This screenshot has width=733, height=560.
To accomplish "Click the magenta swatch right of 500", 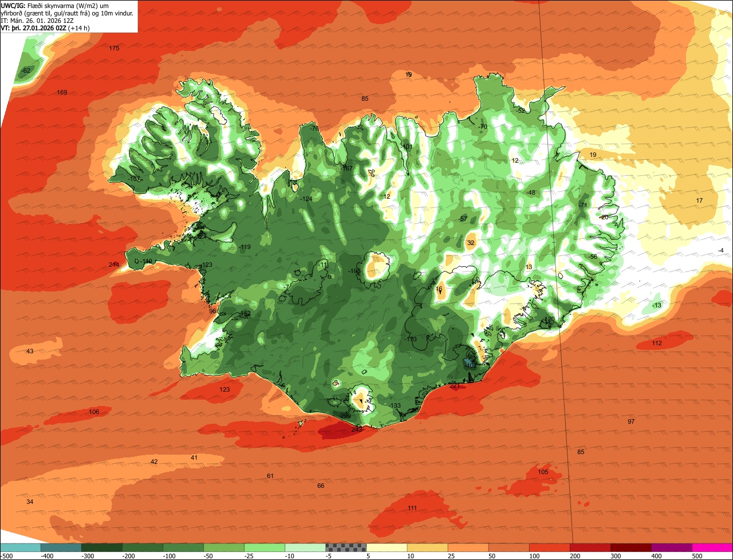I will tap(713, 547).
